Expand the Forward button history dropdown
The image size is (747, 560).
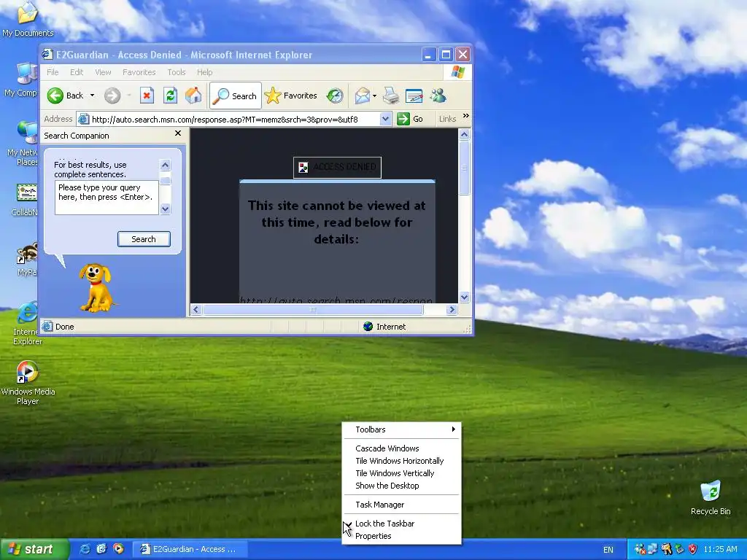pos(128,96)
